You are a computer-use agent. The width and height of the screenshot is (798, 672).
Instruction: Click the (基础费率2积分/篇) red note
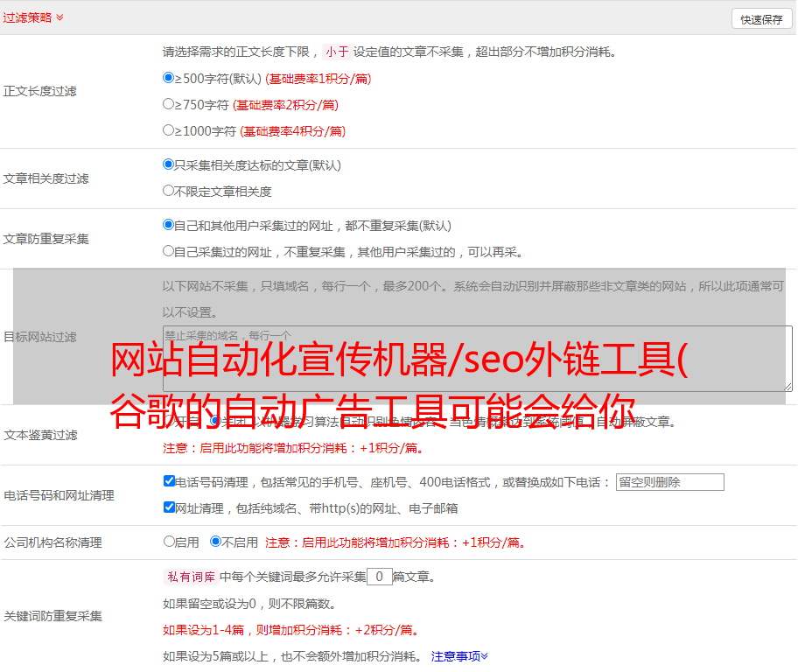(285, 105)
